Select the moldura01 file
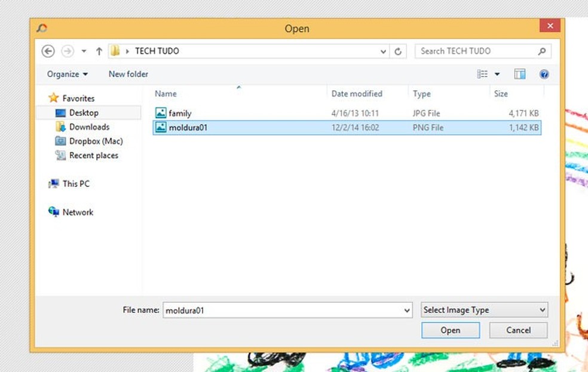The width and height of the screenshot is (588, 372). click(x=347, y=127)
